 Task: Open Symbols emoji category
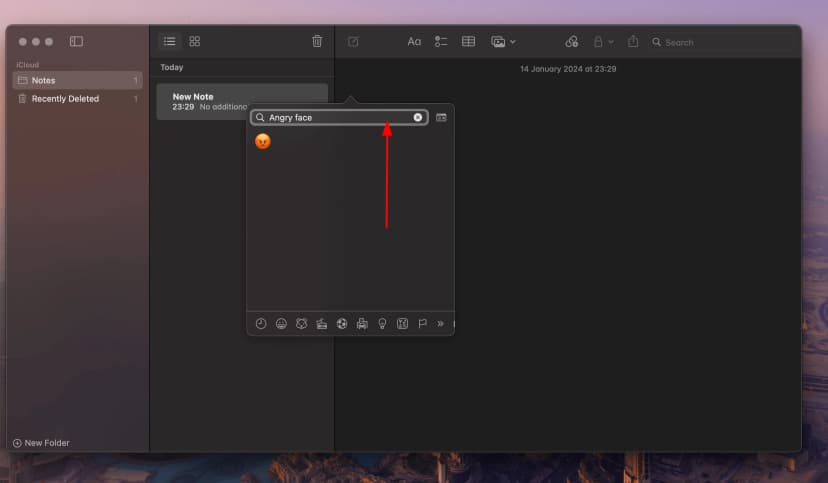point(402,324)
